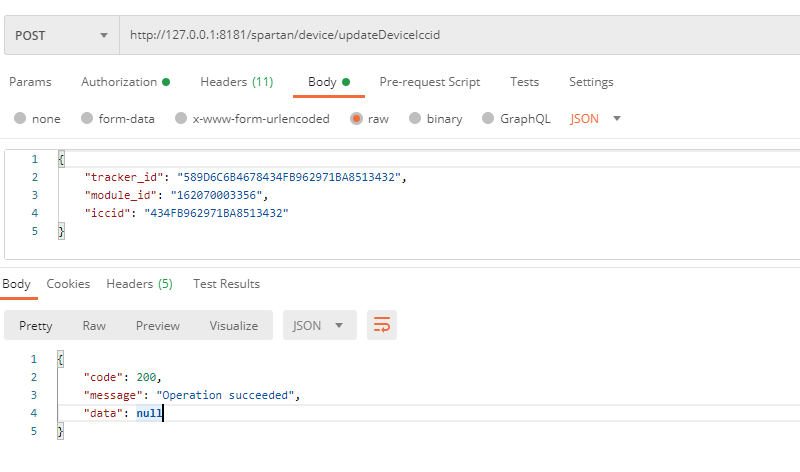800x472 pixels.
Task: Choose the GraphQL body type
Action: [x=489, y=118]
